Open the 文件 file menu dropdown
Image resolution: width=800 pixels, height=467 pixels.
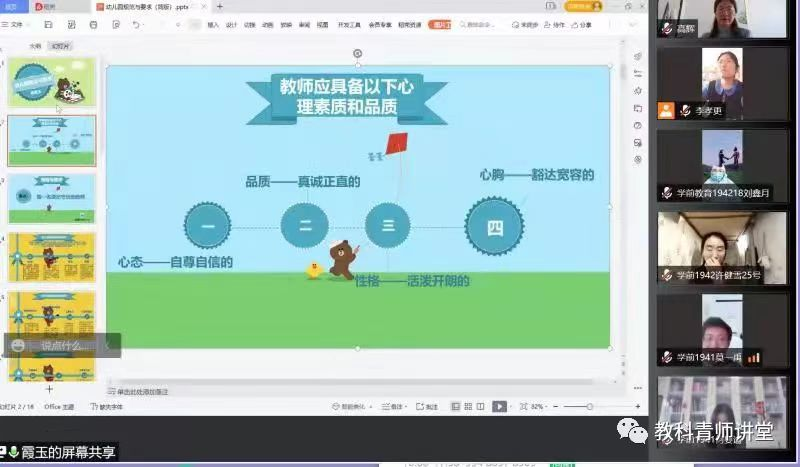click(x=17, y=25)
